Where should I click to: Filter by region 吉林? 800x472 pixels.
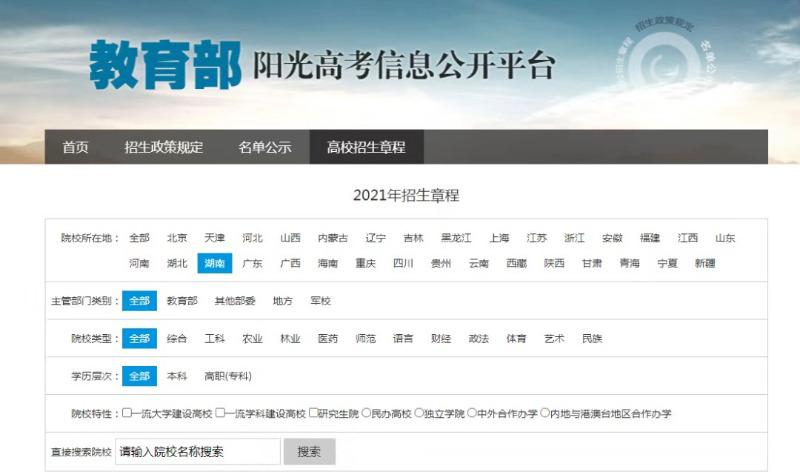[413, 238]
